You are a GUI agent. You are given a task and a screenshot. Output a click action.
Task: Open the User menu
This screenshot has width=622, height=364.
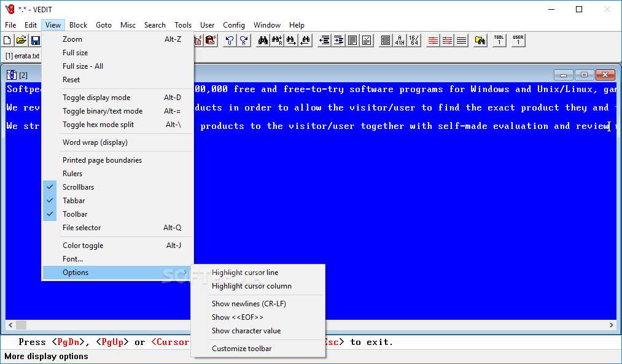coord(207,25)
